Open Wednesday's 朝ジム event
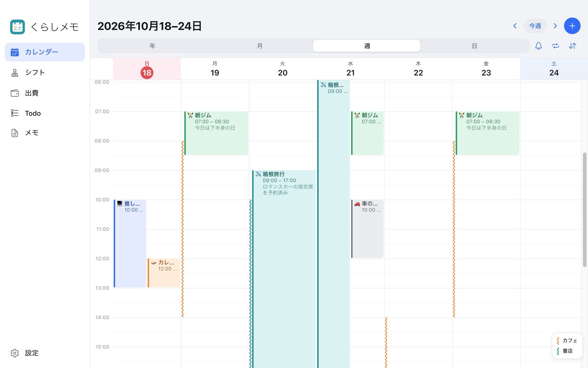The height and width of the screenshot is (368, 588). coord(367,133)
